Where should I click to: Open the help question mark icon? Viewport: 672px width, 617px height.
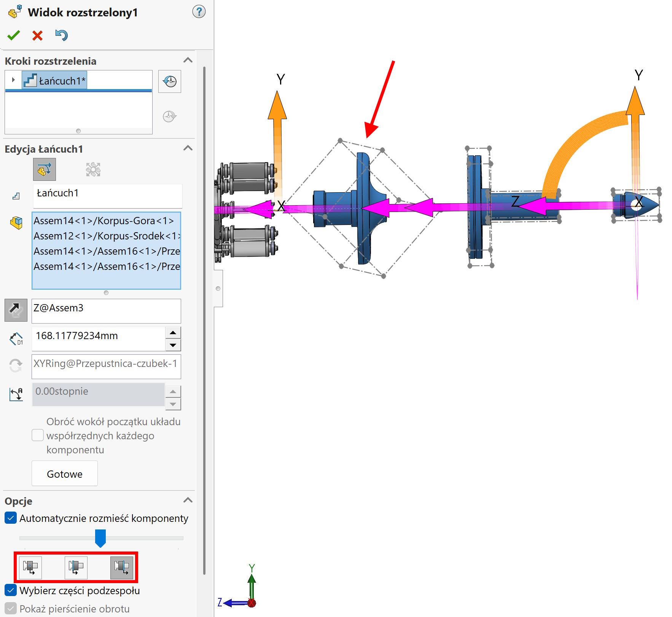199,12
